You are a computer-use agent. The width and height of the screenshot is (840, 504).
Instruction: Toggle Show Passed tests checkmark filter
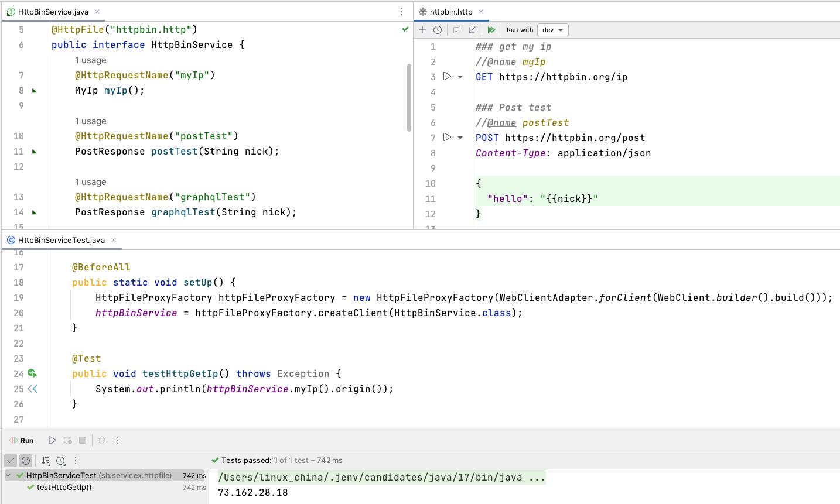coord(10,461)
